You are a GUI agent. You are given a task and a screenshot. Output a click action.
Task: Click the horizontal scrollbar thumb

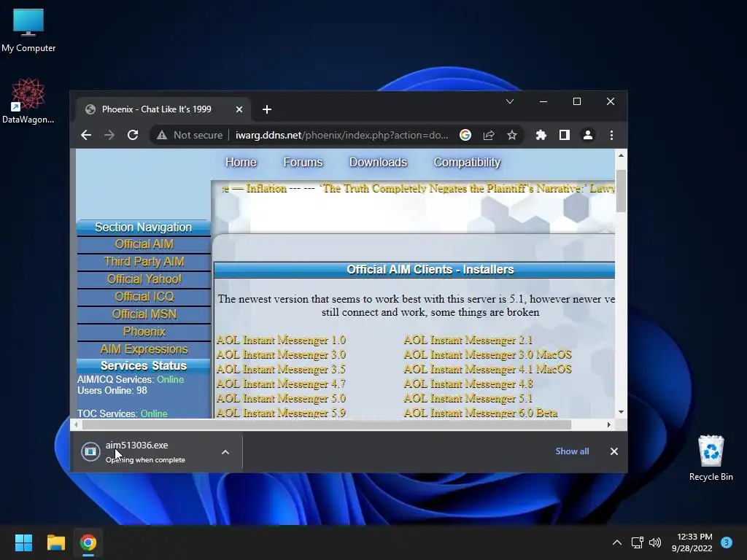(326, 425)
